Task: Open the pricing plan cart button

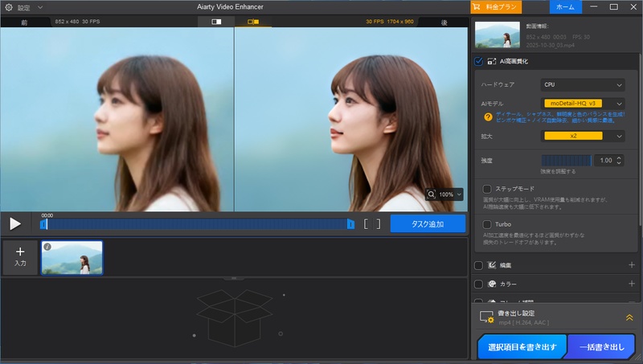Action: 496,7
